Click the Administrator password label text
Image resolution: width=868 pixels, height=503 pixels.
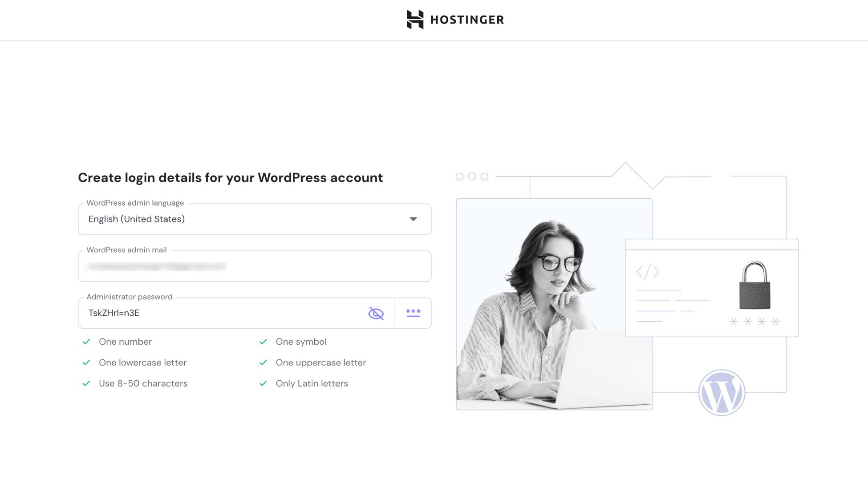tap(129, 297)
